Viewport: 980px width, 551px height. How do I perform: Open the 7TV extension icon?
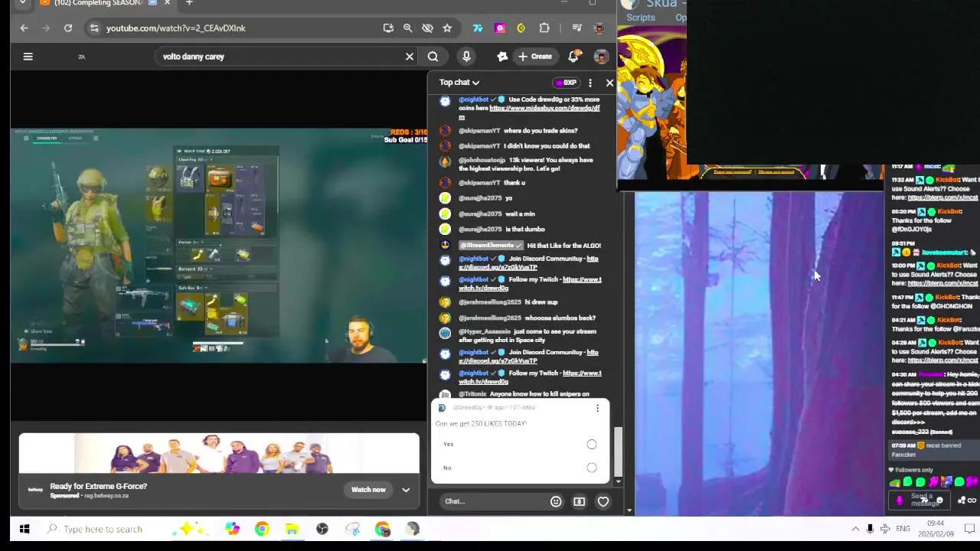pos(478,28)
